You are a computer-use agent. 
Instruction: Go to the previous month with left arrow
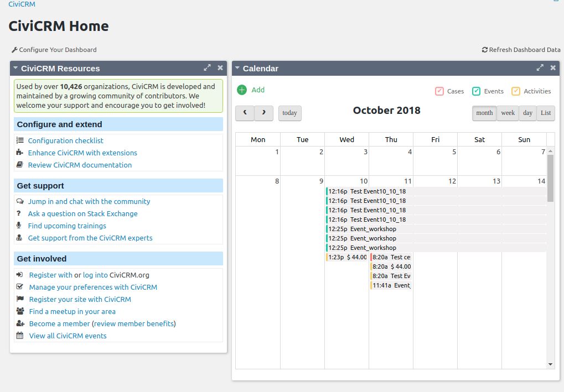(x=245, y=113)
